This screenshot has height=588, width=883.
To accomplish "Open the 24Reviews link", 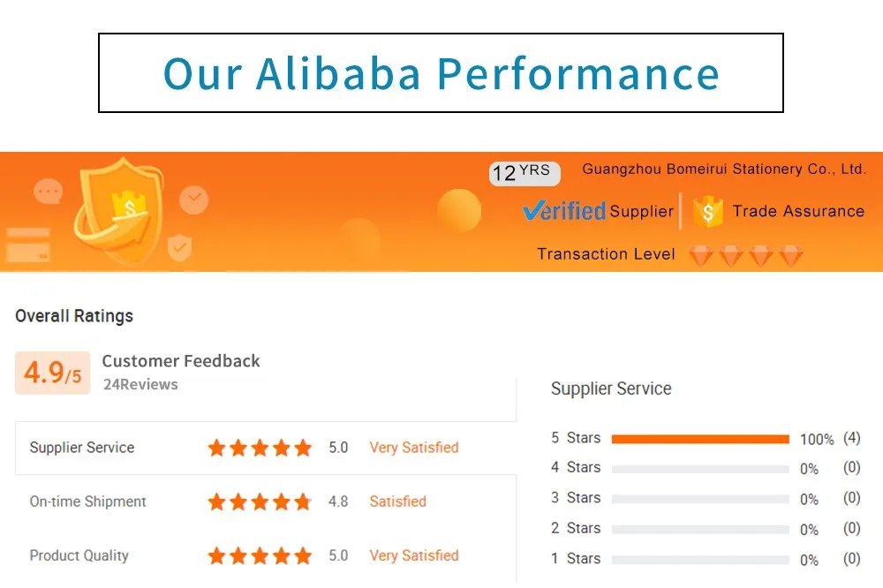I will [140, 384].
